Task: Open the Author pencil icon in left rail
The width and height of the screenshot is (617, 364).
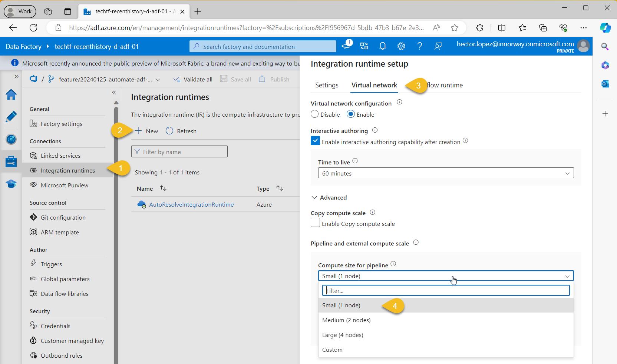Action: (x=11, y=117)
